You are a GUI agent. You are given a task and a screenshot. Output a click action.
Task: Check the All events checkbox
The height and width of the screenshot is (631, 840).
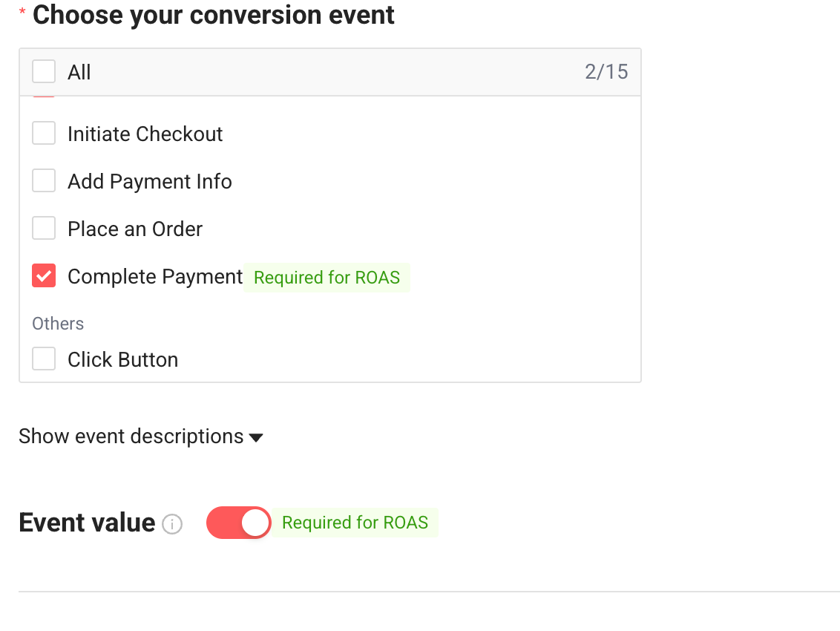tap(44, 72)
